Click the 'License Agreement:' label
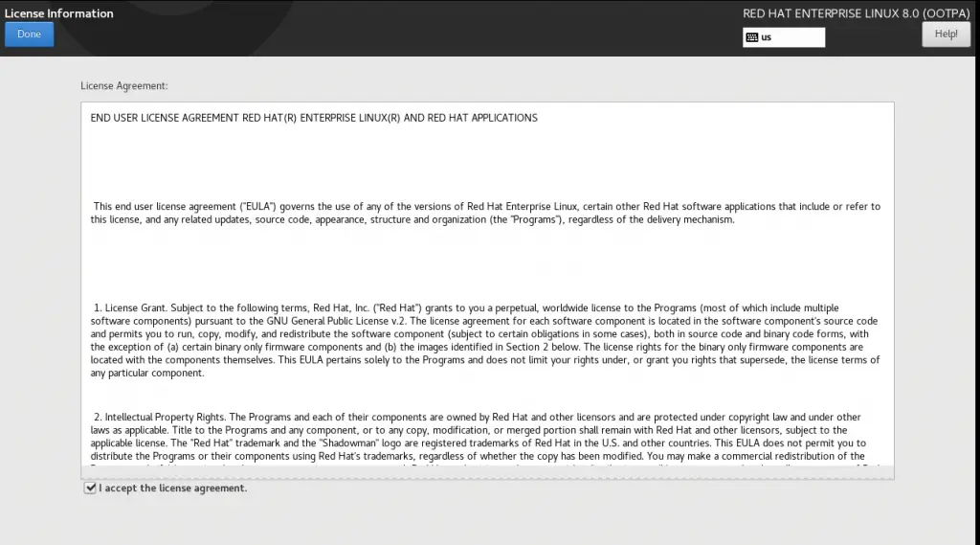The width and height of the screenshot is (980, 545). 123,85
